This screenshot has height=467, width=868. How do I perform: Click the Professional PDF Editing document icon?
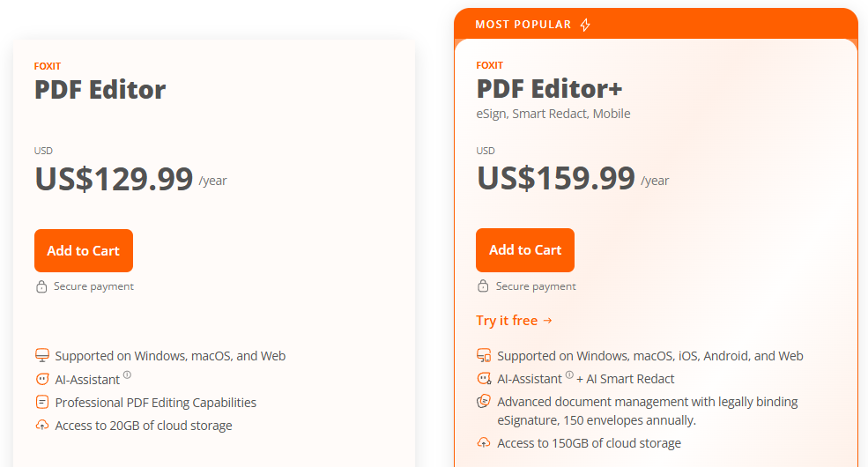[41, 403]
